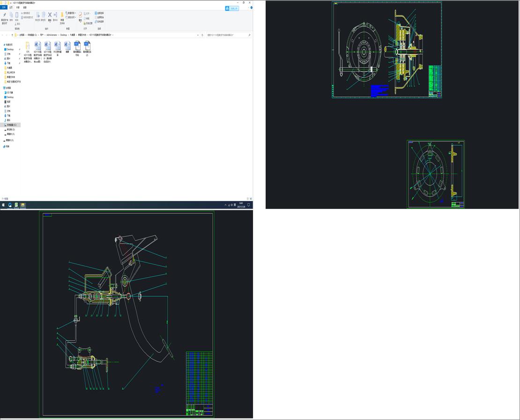This screenshot has width=520, height=420.
Task: Click the Up one level arrow
Action: [13, 35]
